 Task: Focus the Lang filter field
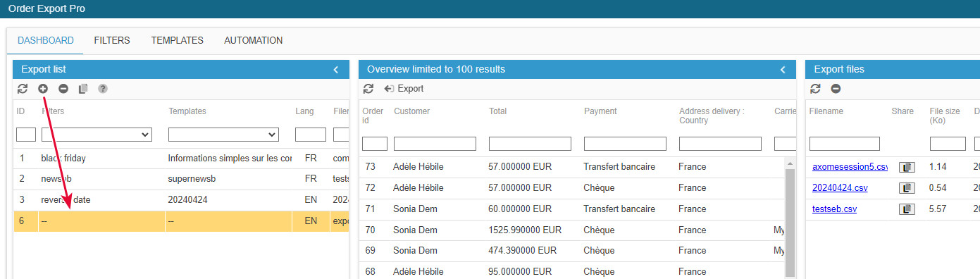311,135
